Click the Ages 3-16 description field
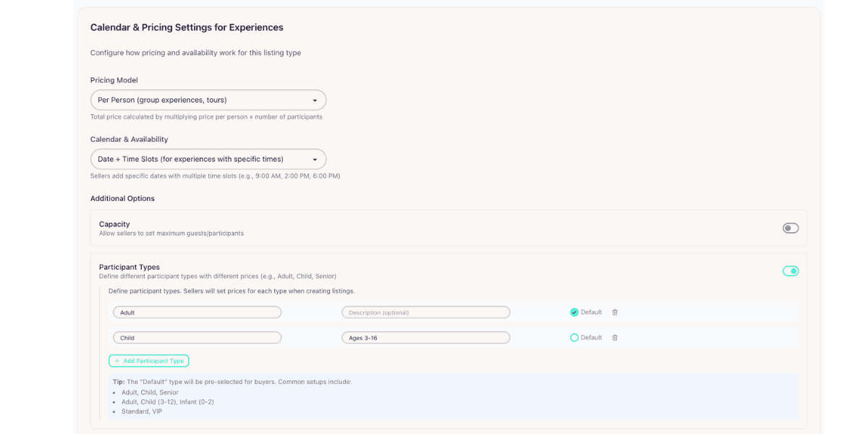The width and height of the screenshot is (868, 434). tap(425, 337)
